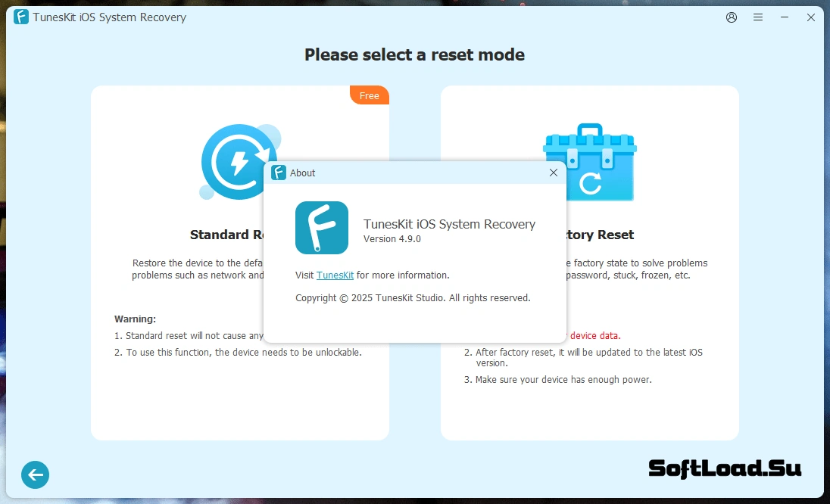Minimize the TunesKit main window
Image resolution: width=830 pixels, height=504 pixels.
(784, 17)
